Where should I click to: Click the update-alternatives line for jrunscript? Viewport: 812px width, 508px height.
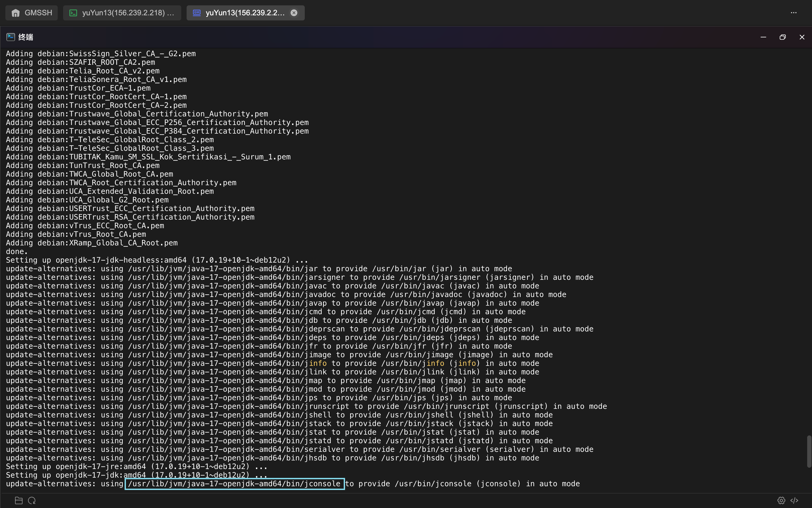pos(306,406)
